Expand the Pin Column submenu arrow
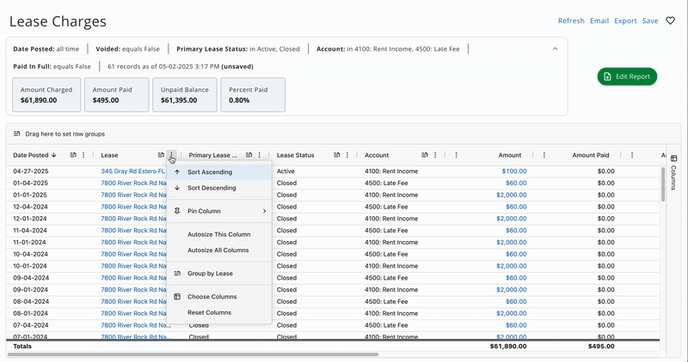The image size is (688, 362). pyautogui.click(x=264, y=211)
